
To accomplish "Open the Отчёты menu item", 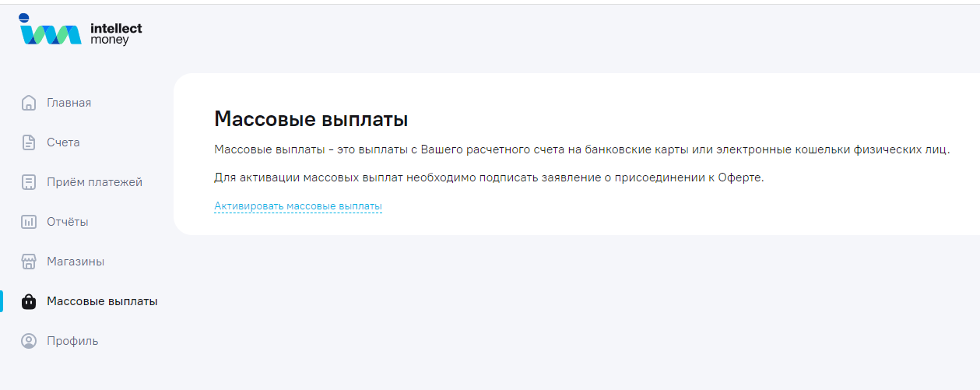I will [x=67, y=222].
